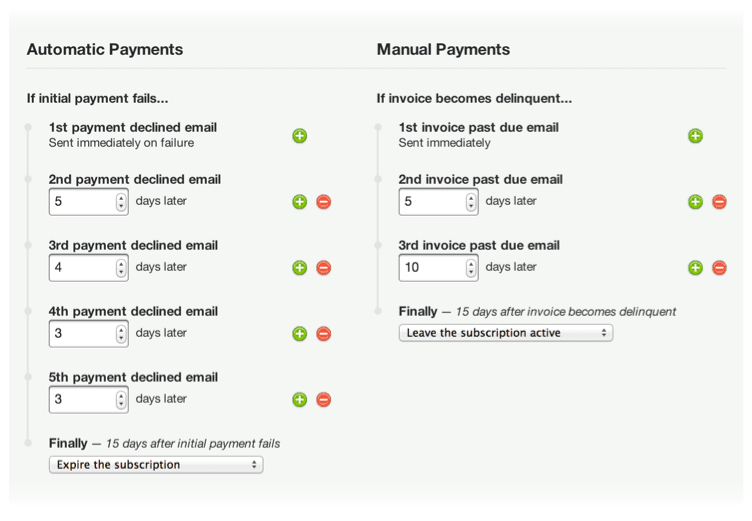Click the 2nd payment declined days stepper
Screen dimensions: 752x521
point(121,202)
